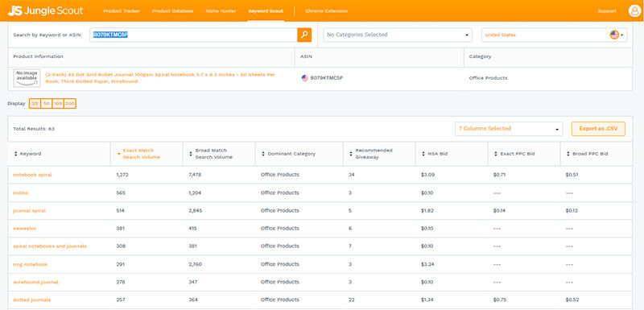Click the No image available thumbnail
Image resolution: width=644 pixels, height=310 pixels.
click(27, 78)
